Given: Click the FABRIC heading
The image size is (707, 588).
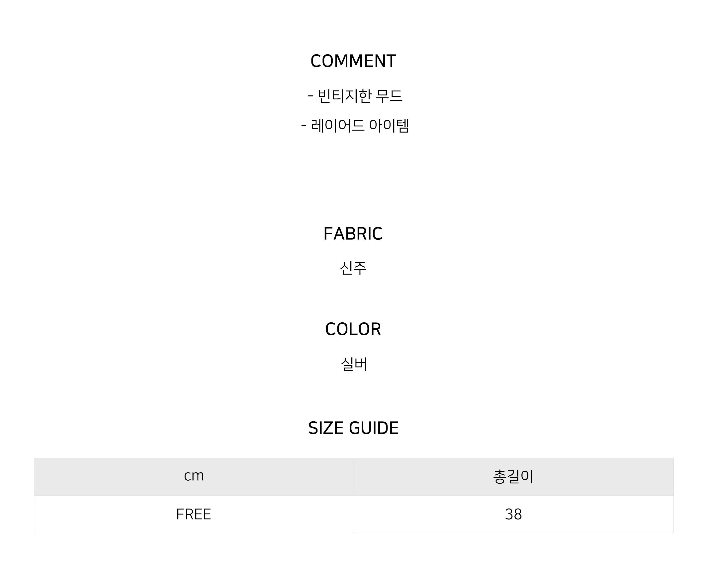Looking at the screenshot, I should coord(353,234).
